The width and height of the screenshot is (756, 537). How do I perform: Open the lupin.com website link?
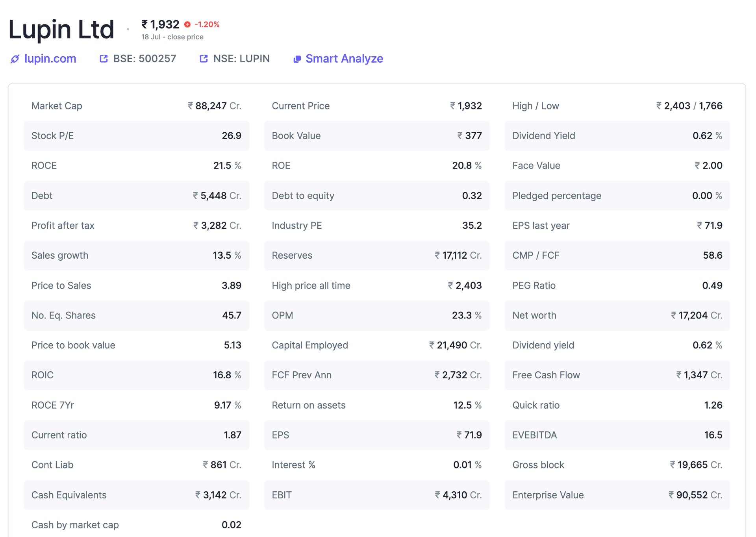coord(50,59)
